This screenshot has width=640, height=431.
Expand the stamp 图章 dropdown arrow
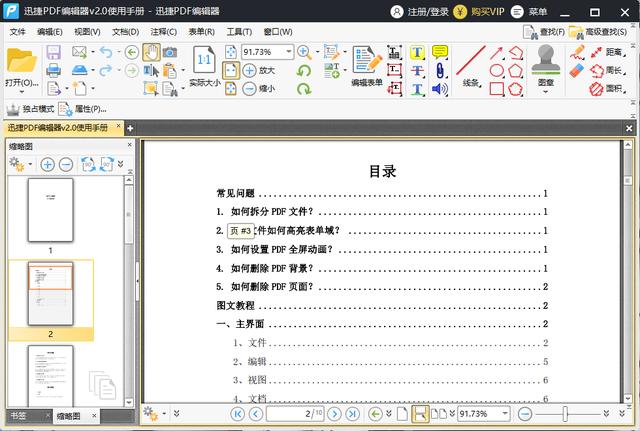click(546, 91)
